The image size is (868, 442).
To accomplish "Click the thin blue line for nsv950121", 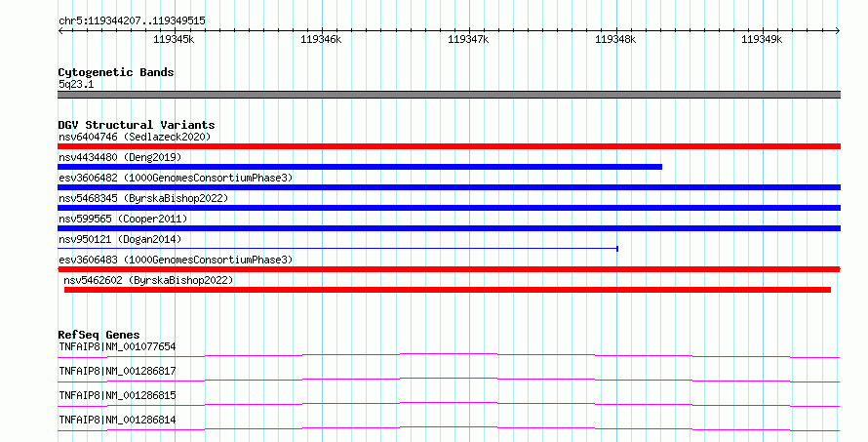I will point(337,249).
